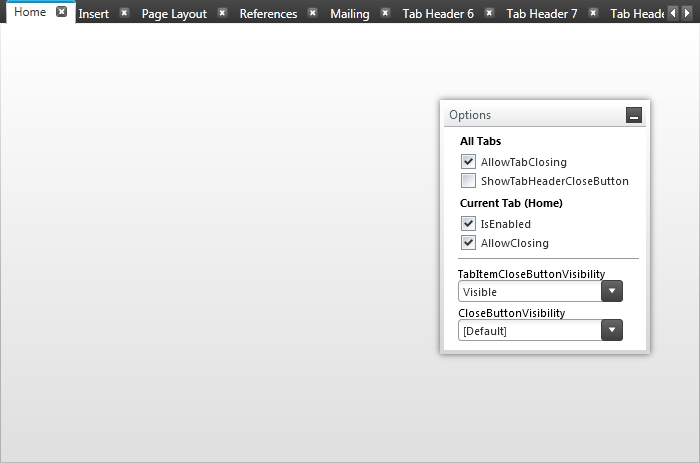Click the TabItemCloseButtonVisibility label
The image size is (700, 463).
point(531,274)
